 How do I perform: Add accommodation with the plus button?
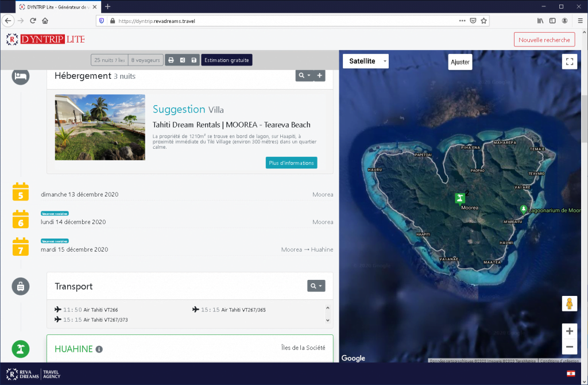(320, 76)
